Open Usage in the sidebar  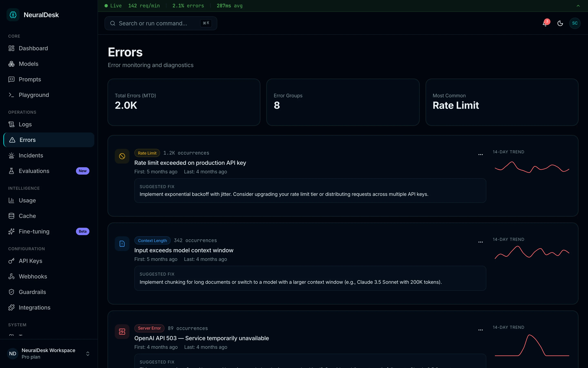[49, 200]
